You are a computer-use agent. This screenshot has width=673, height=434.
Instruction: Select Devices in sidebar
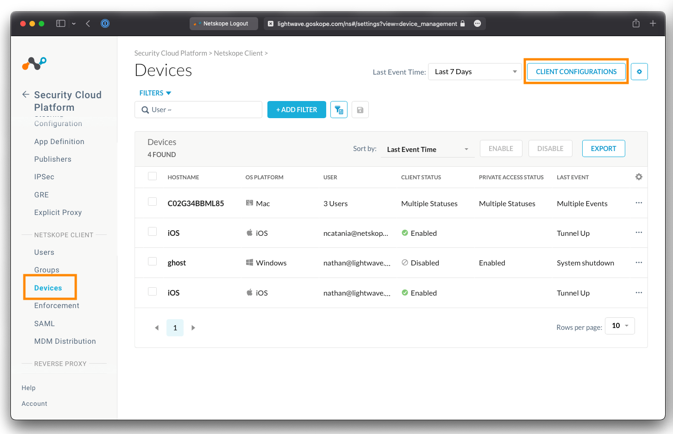tap(48, 288)
